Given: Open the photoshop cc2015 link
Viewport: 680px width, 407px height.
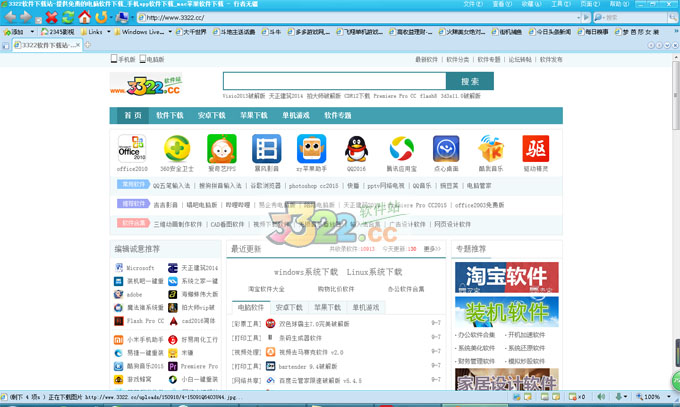Looking at the screenshot, I should tap(313, 186).
